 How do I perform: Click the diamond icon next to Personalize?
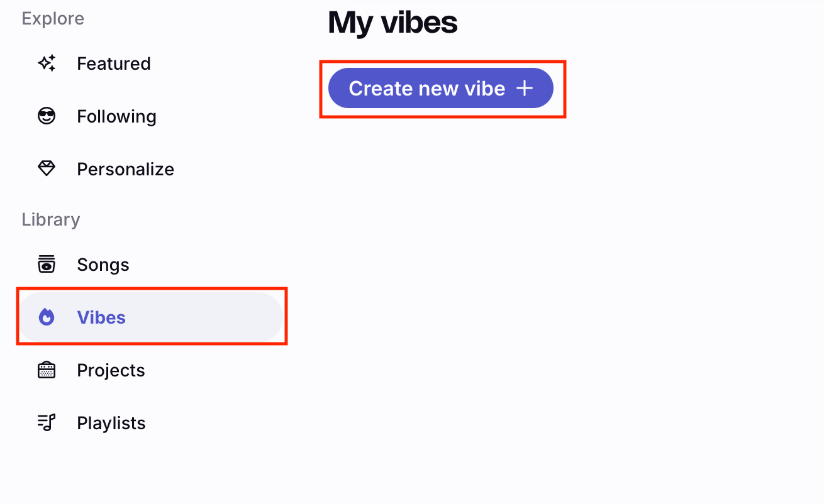47,168
